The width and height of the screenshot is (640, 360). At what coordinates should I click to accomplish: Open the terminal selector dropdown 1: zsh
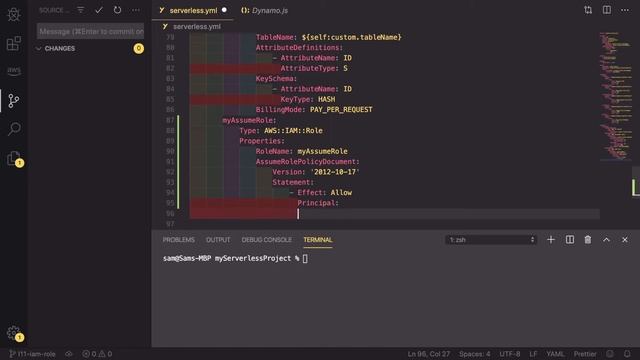pyautogui.click(x=491, y=240)
